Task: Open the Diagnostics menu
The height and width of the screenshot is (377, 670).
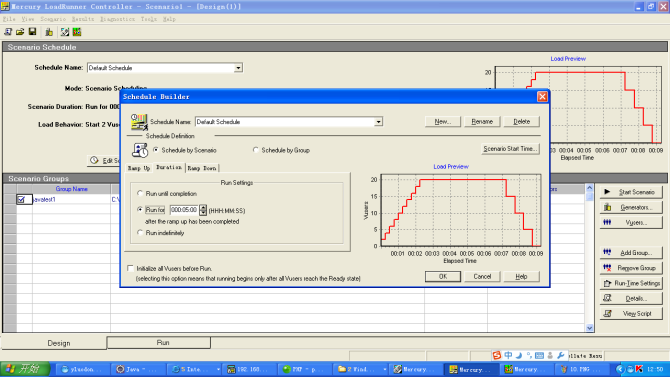Action: (x=118, y=19)
